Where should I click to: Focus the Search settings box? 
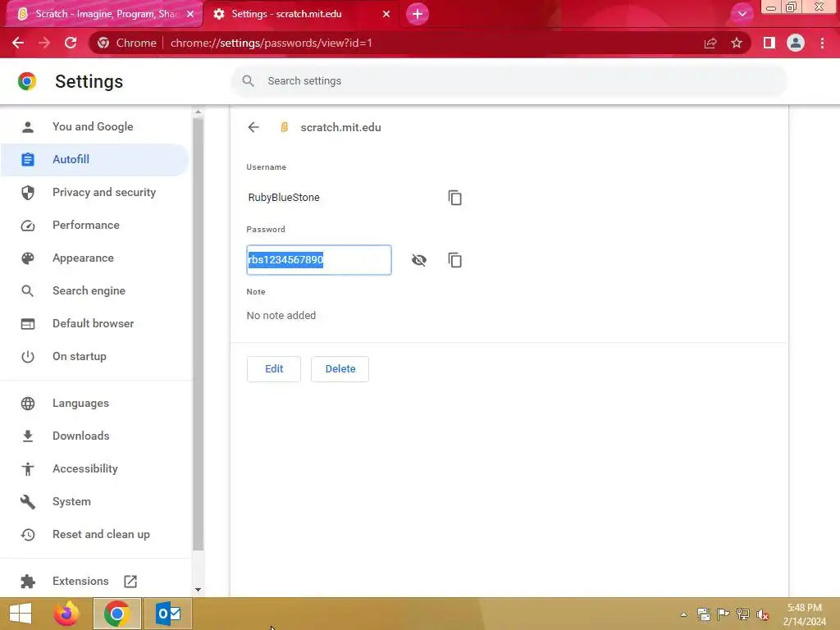point(509,81)
